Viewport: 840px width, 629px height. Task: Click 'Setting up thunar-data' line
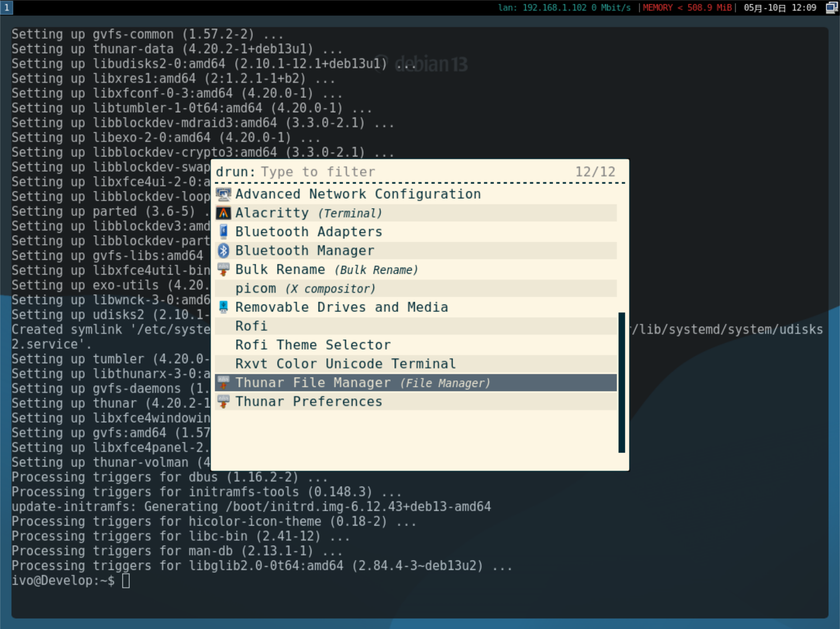[x=177, y=49]
